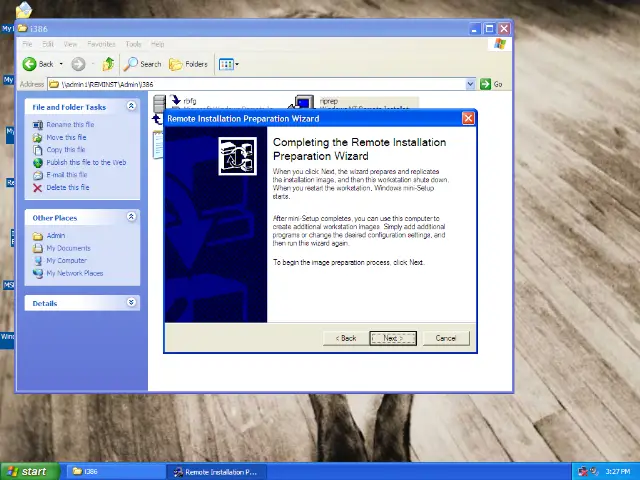Open My Documents in Other Places

(x=68, y=248)
